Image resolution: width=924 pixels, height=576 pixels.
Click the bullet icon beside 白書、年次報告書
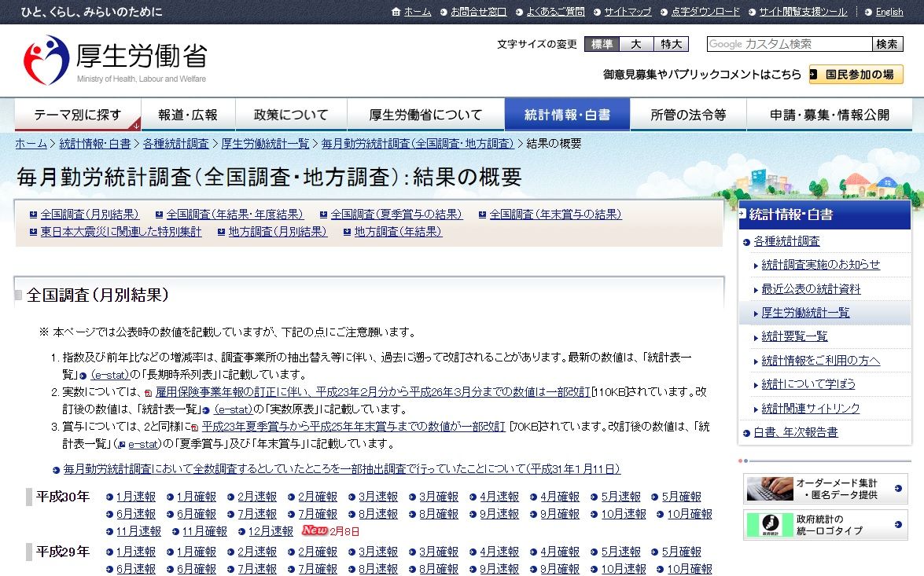click(x=746, y=433)
